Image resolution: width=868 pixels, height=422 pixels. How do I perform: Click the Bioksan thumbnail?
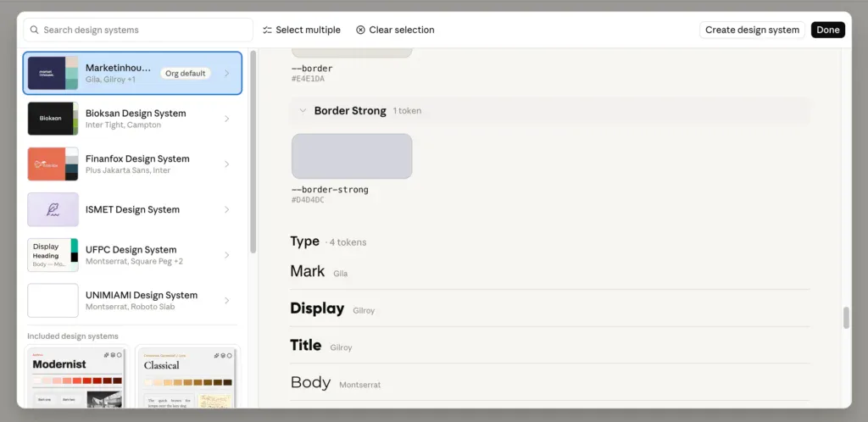click(53, 119)
